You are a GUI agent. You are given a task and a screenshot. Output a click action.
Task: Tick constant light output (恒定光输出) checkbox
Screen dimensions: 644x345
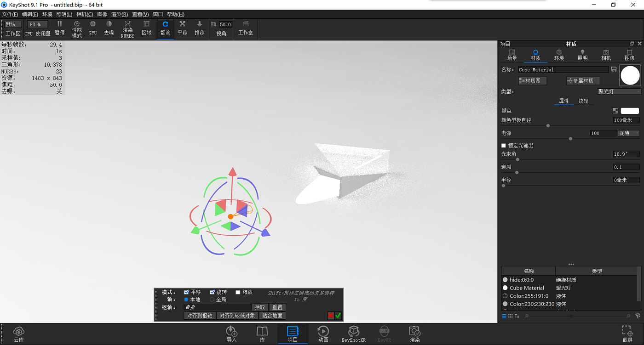504,146
